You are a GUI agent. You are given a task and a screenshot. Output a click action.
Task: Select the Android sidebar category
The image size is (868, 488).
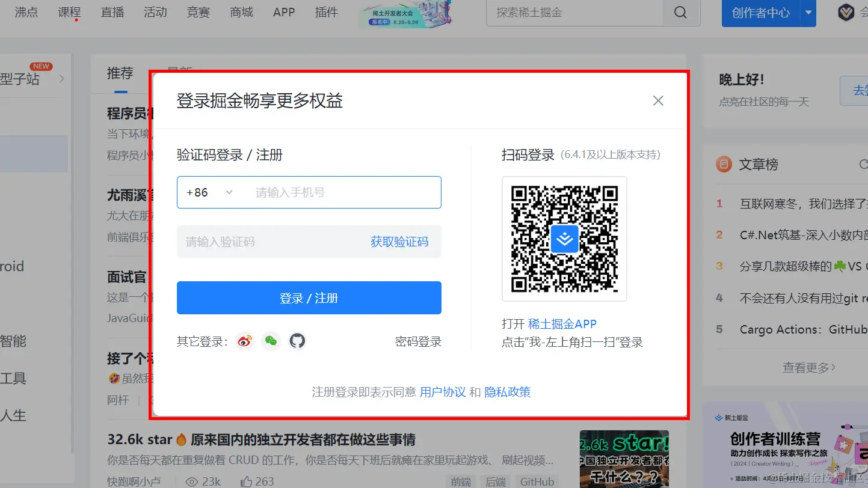coord(12,266)
